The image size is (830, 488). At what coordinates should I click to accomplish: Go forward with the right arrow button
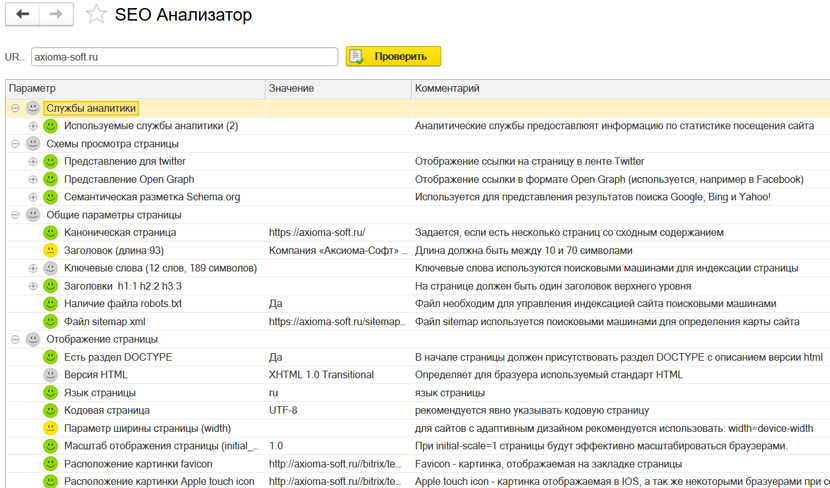(x=56, y=14)
